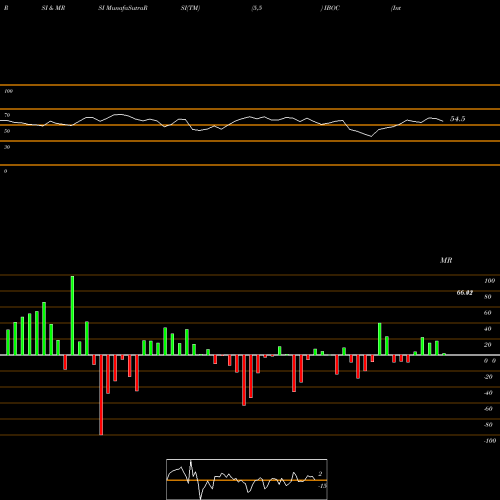This screenshot has height=500, width=500.
Task: Click the 'SI(TM)' header text
Action: pyautogui.click(x=190, y=8)
